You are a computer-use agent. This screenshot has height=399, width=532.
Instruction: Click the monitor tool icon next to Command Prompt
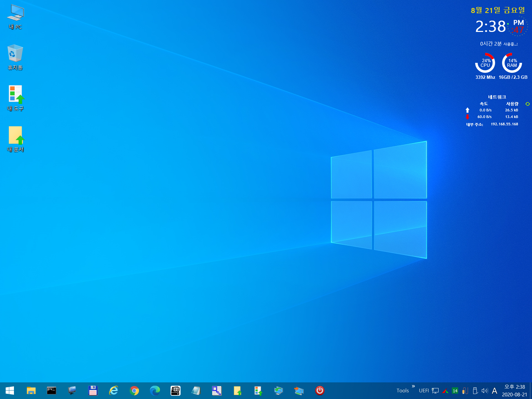tap(72, 391)
